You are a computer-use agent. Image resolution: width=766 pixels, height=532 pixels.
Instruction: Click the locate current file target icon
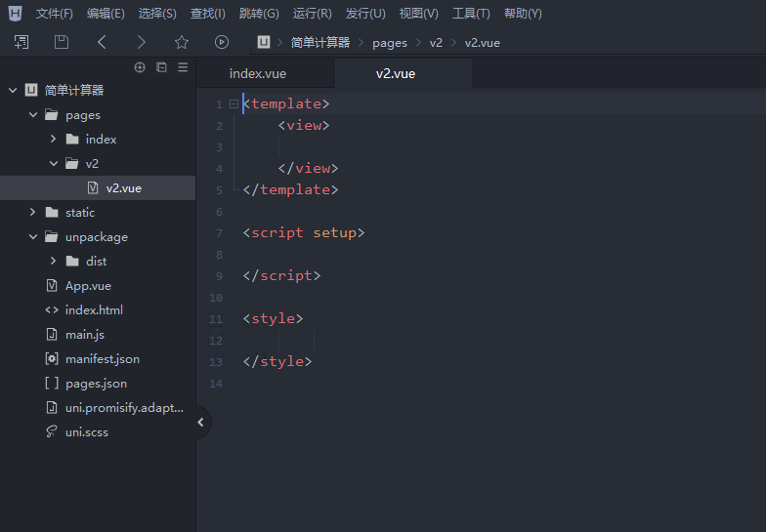click(140, 67)
